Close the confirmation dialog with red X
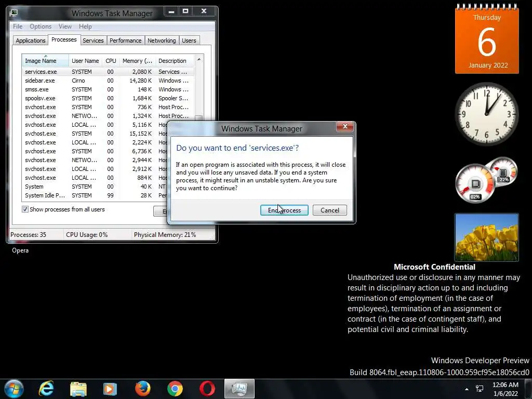 click(x=345, y=127)
